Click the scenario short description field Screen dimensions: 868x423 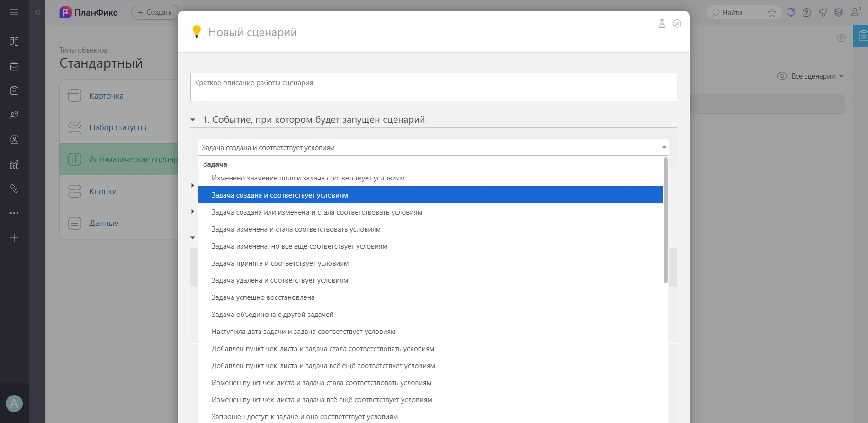coord(433,87)
